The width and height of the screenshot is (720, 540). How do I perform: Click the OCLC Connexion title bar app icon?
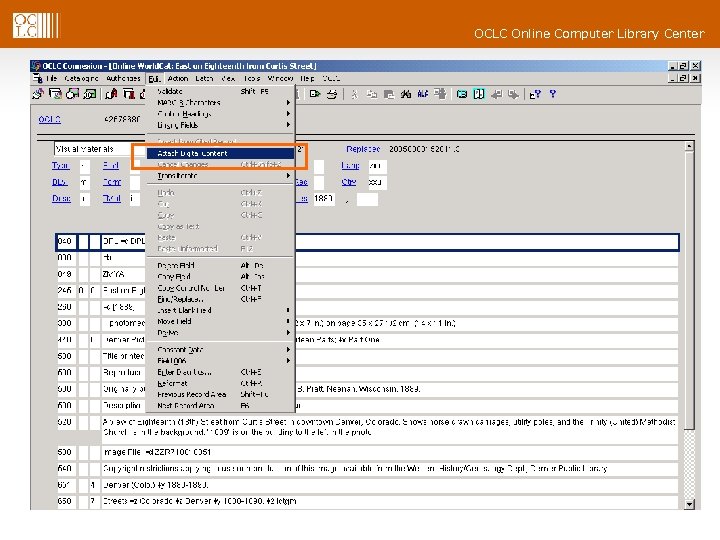click(38, 66)
